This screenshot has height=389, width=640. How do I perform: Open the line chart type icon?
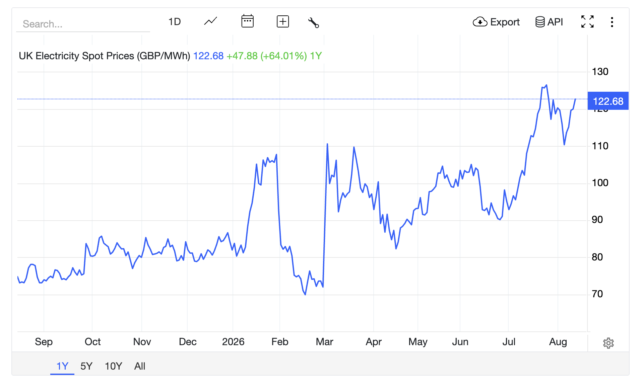(x=211, y=21)
